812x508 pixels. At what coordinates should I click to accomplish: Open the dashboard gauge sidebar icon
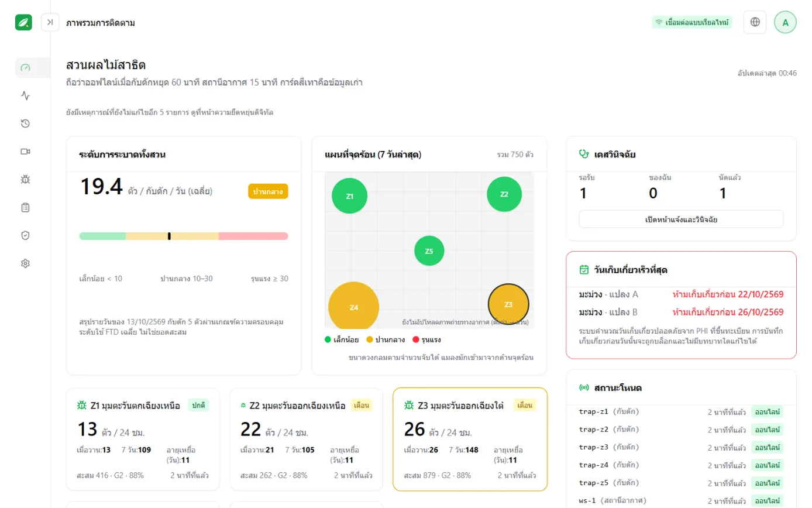click(25, 67)
